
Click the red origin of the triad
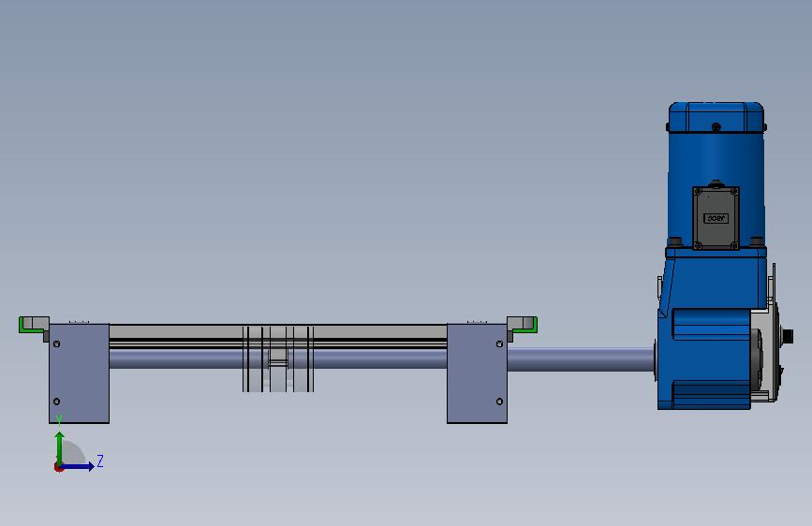pos(58,467)
